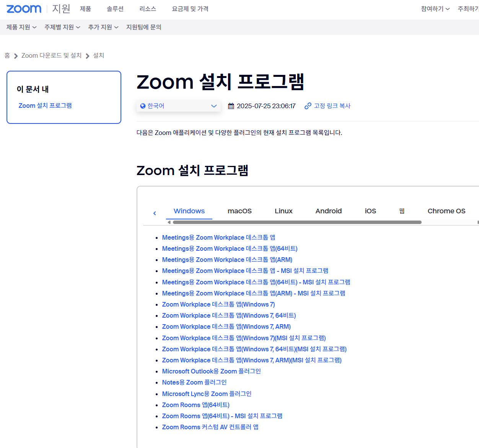The height and width of the screenshot is (448, 479).
Task: Expand the 추가 지원 menu
Action: [x=103, y=27]
